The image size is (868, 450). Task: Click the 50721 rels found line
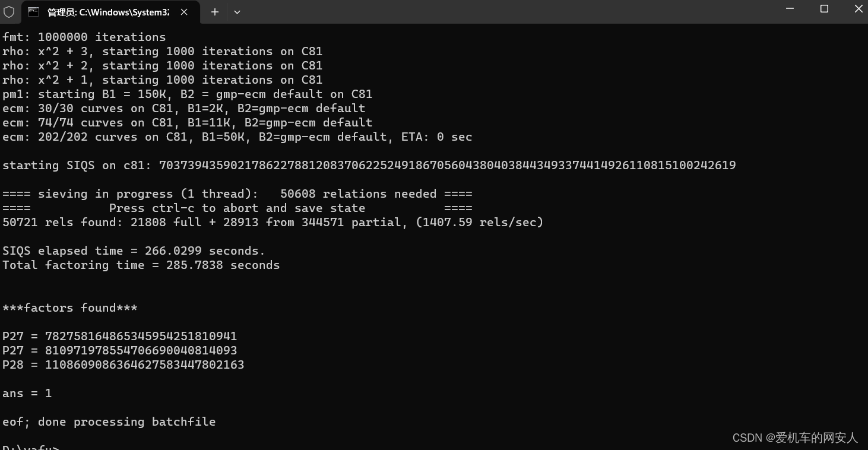pos(272,222)
